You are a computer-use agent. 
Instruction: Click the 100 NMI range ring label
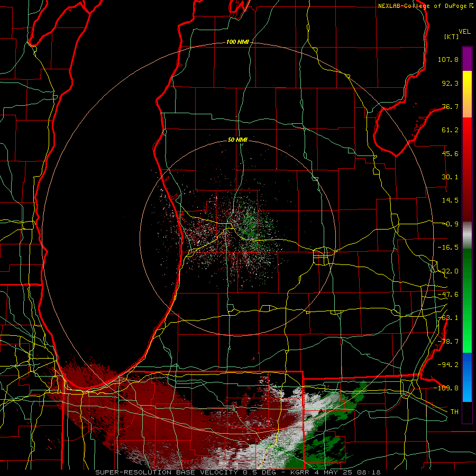(x=237, y=42)
